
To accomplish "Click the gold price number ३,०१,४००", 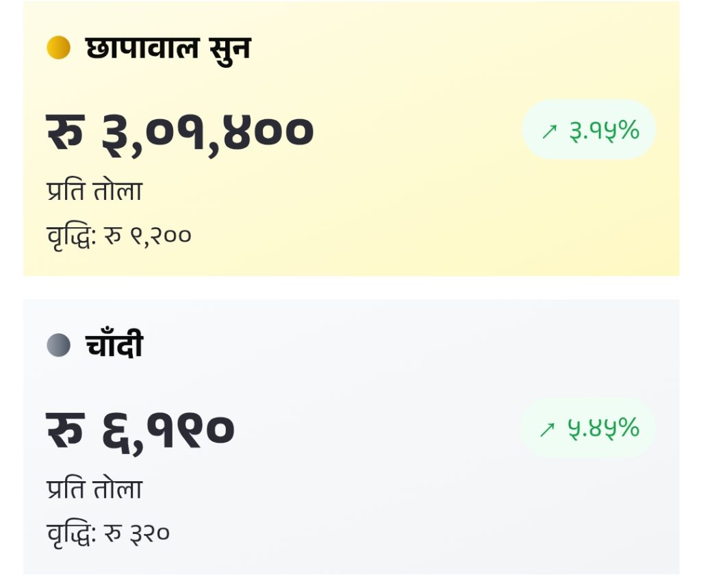I will click(x=207, y=131).
